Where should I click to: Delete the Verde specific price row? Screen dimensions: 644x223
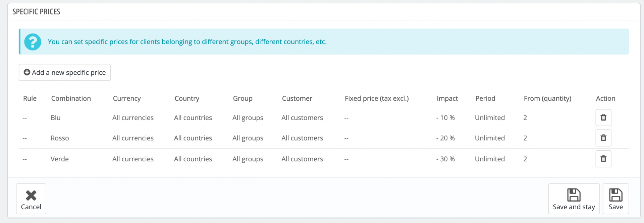603,159
